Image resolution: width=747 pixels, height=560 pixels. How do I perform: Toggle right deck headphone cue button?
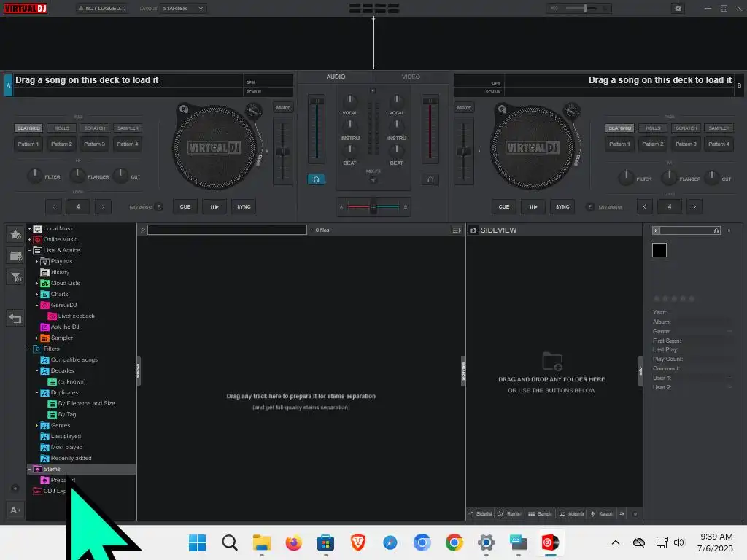click(430, 179)
